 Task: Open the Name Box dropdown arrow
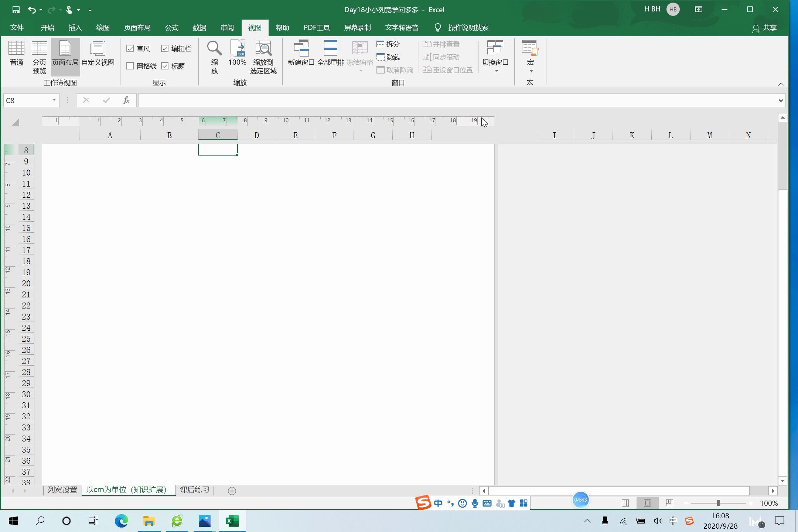[x=54, y=100]
